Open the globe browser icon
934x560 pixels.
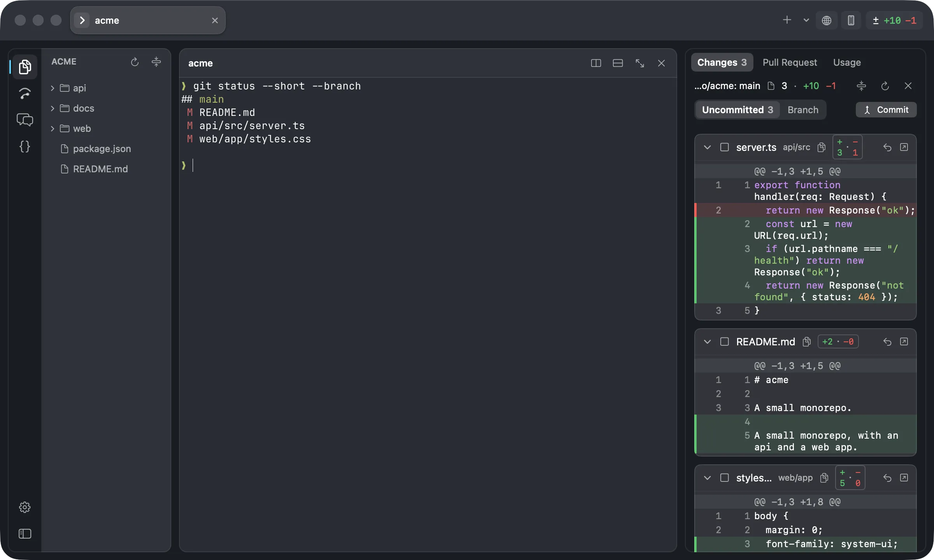tap(827, 20)
